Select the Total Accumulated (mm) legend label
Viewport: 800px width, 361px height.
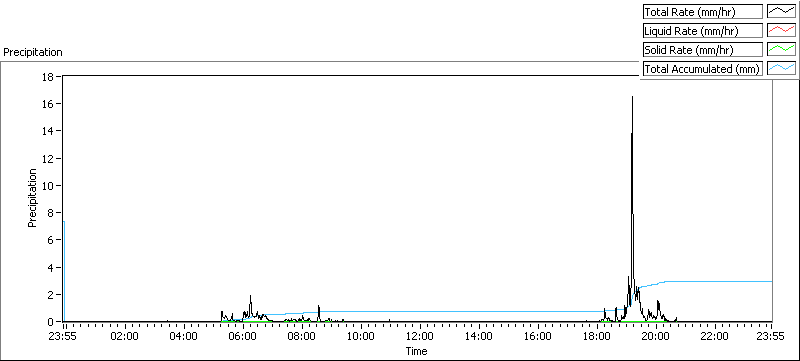[703, 68]
